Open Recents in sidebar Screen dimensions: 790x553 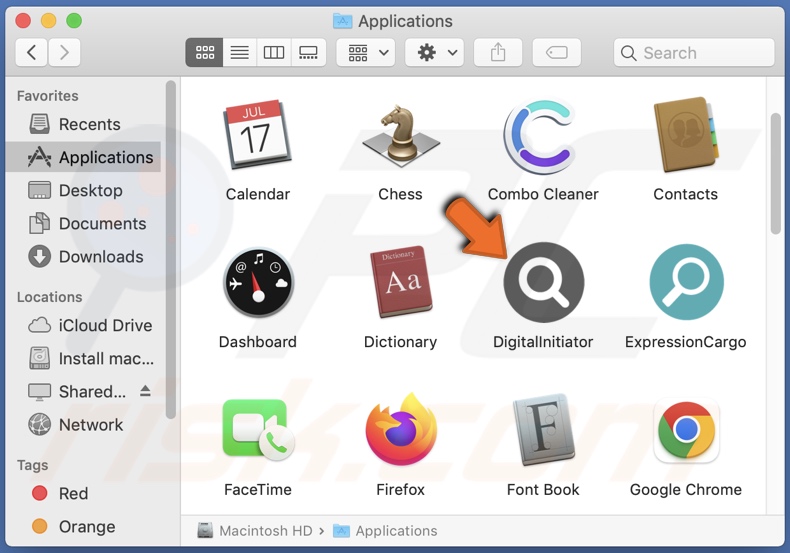83,124
